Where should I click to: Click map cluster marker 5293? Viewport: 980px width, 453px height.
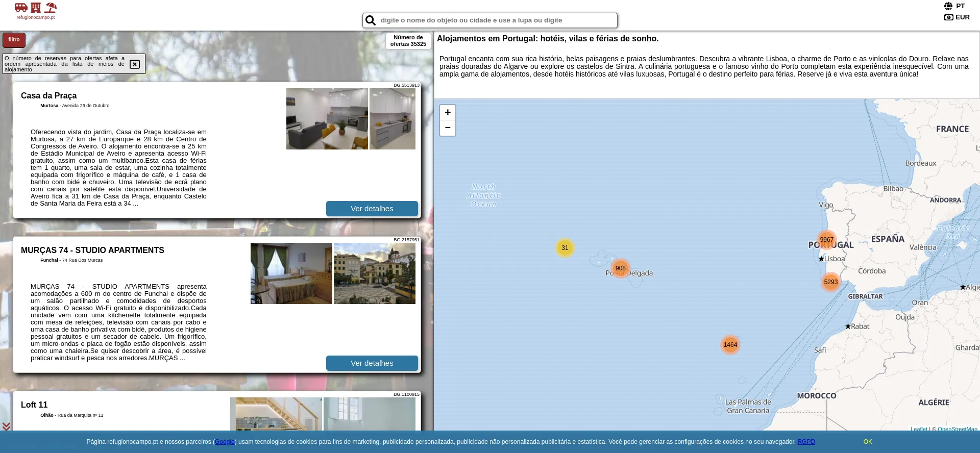(x=831, y=282)
